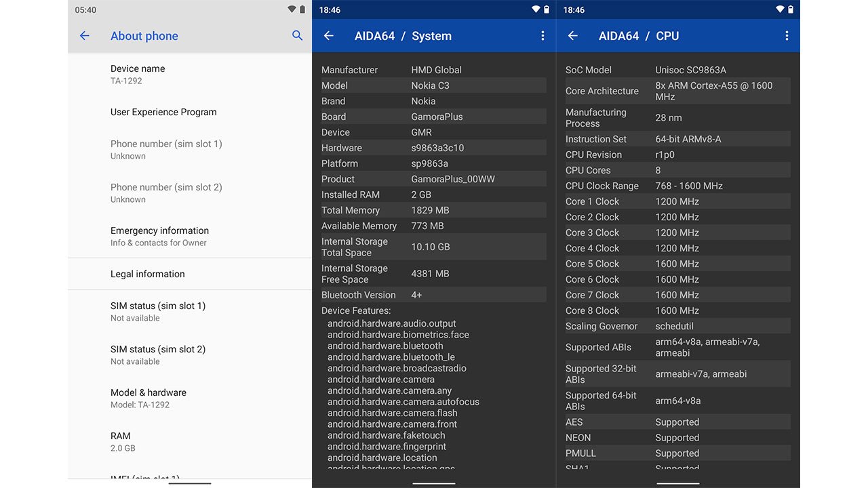Open Phone number (sim slot 2)

pos(190,193)
